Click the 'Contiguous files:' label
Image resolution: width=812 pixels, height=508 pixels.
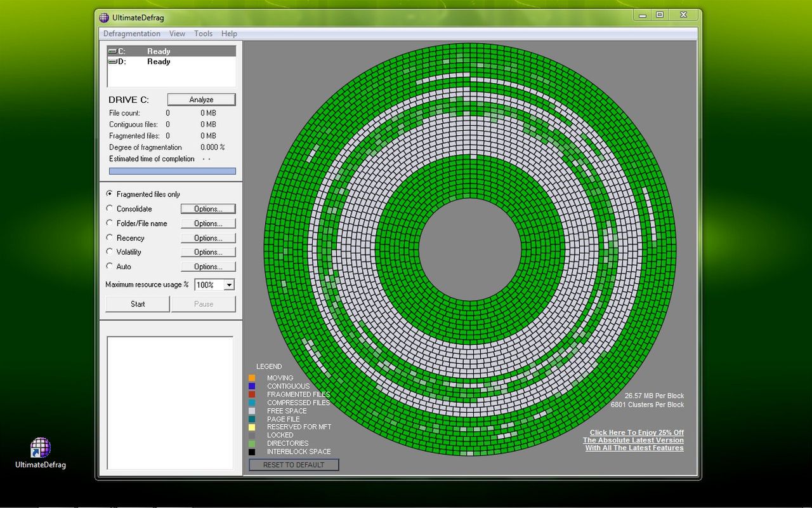(x=134, y=124)
